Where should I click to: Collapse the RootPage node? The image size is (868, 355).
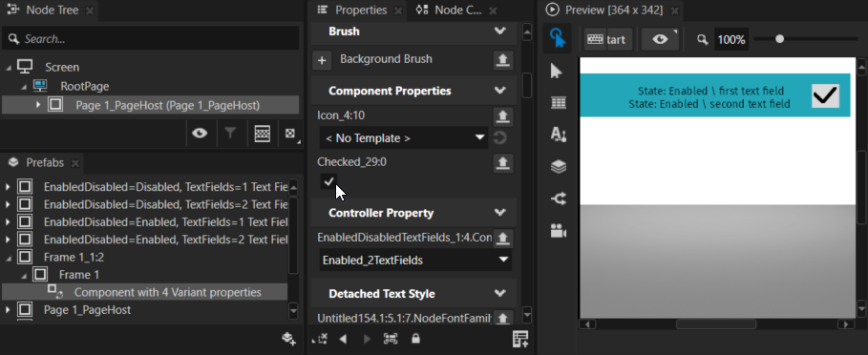[x=24, y=86]
